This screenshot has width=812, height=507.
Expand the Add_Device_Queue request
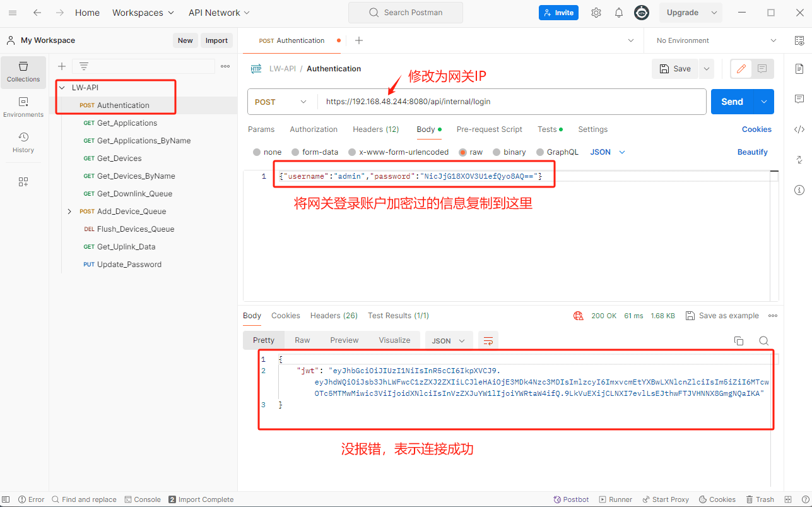(x=69, y=212)
